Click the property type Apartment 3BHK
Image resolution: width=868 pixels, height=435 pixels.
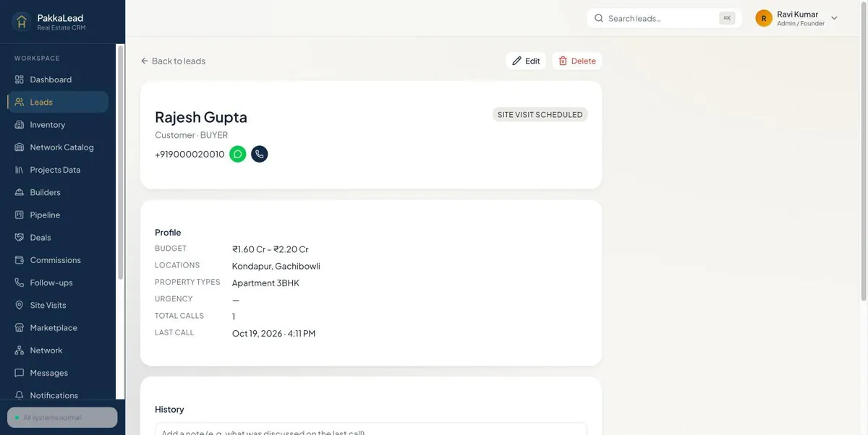pos(265,283)
